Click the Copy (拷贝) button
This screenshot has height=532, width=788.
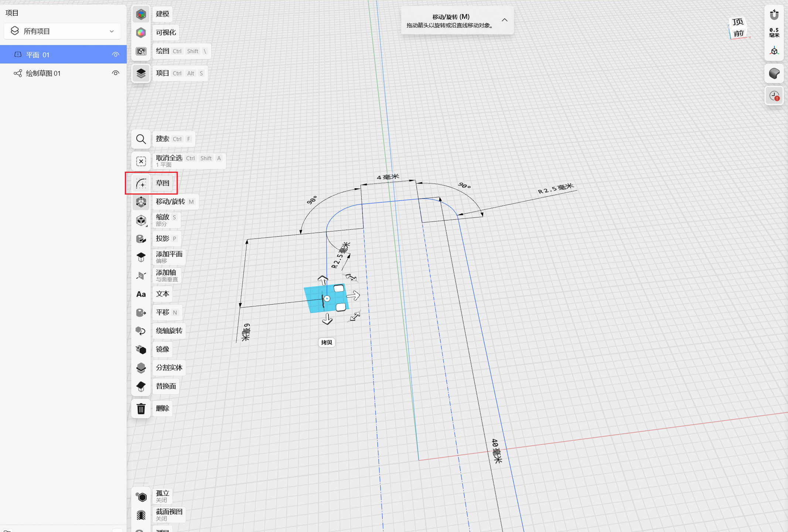[x=327, y=342]
